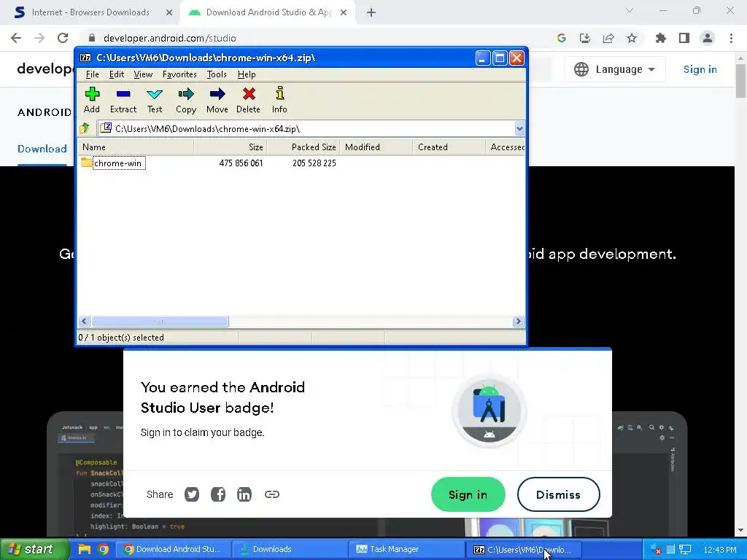Screen dimensions: 747x560
Task: Click the 7-Zip scroll left arrow
Action: tap(84, 322)
